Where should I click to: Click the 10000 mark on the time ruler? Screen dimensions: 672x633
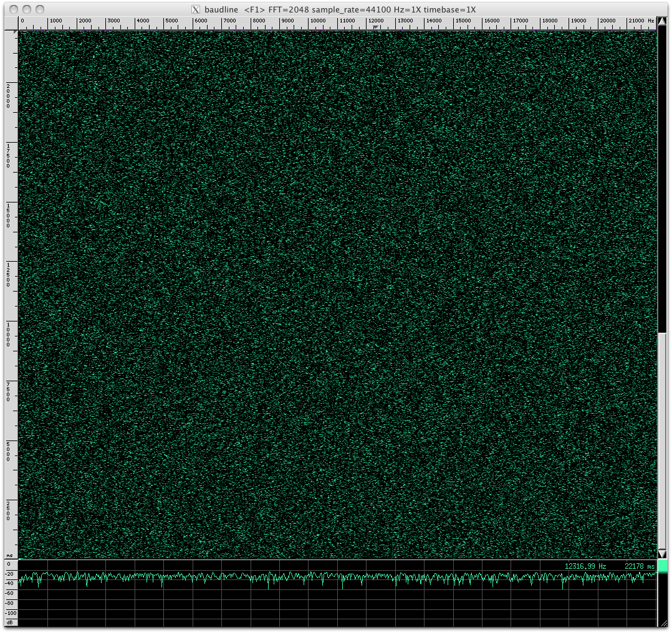[8, 335]
